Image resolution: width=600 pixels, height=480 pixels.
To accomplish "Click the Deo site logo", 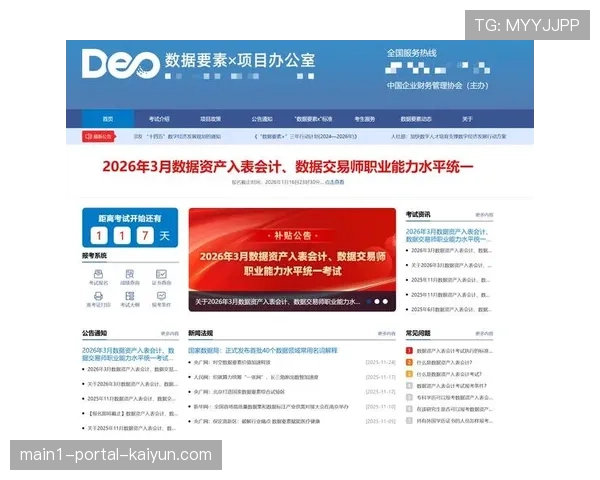I will 121,64.
